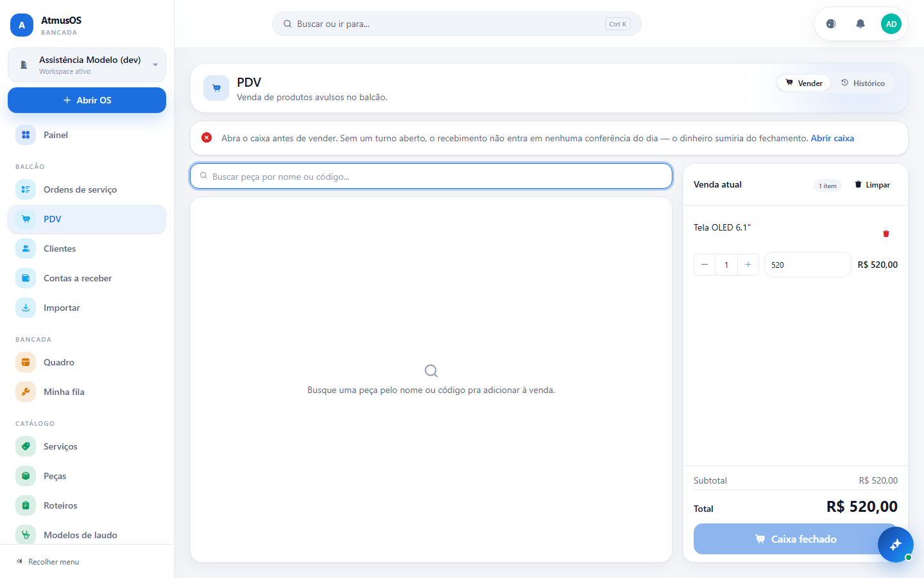The image size is (924, 578).
Task: Go to Minha fila wrench icon
Action: (26, 392)
